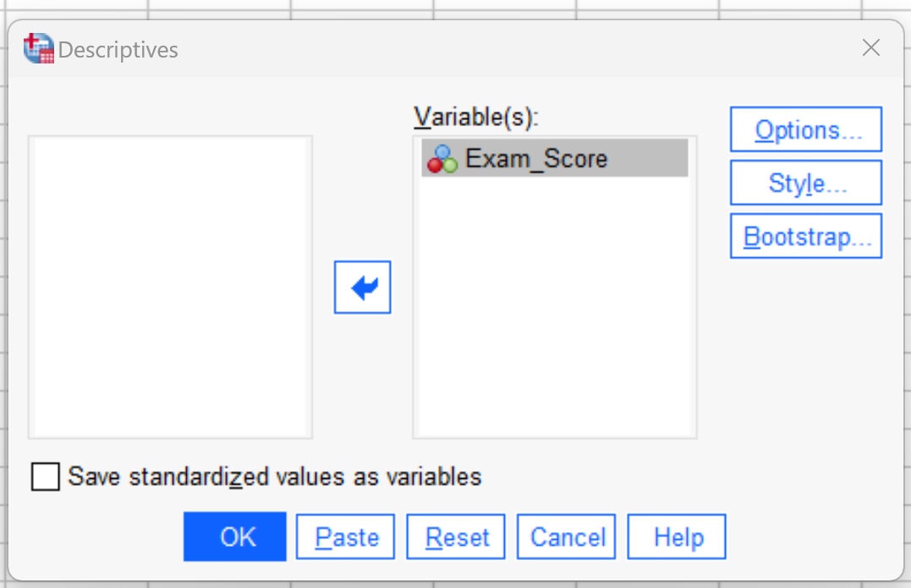Run the analysis with OK
The height and width of the screenshot is (588, 911).
point(234,536)
